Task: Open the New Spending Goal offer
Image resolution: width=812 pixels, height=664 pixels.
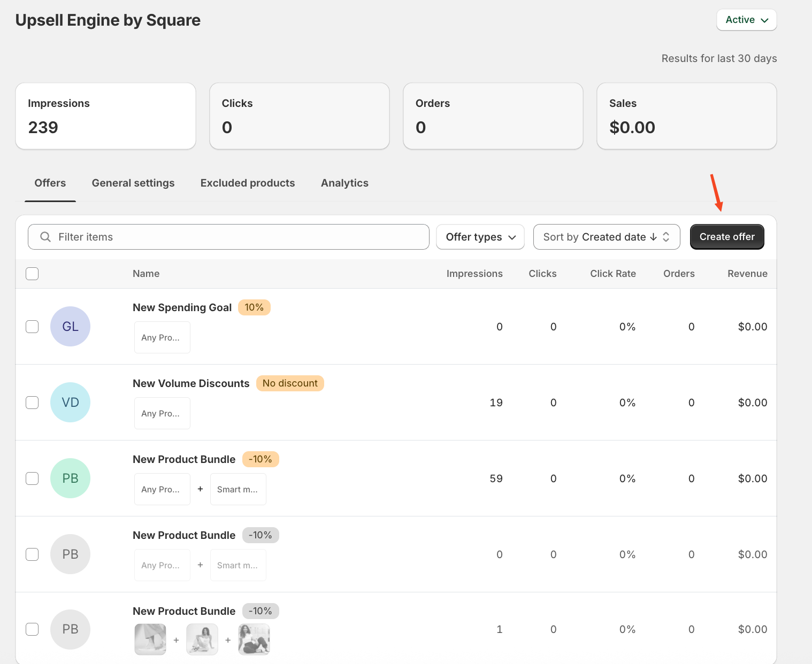Action: (182, 307)
